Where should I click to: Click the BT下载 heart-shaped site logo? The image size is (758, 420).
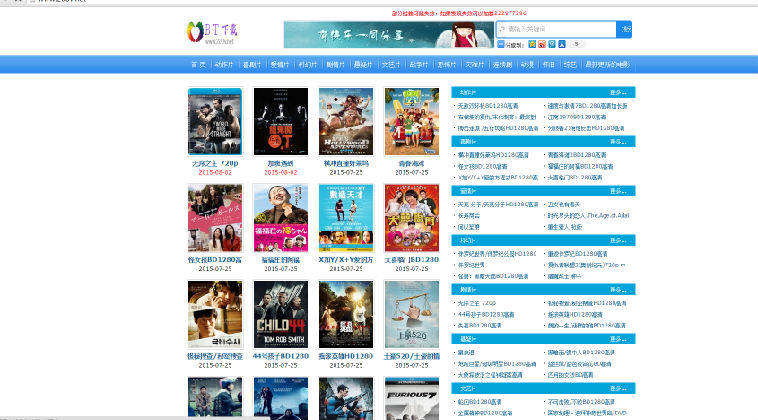(212, 32)
